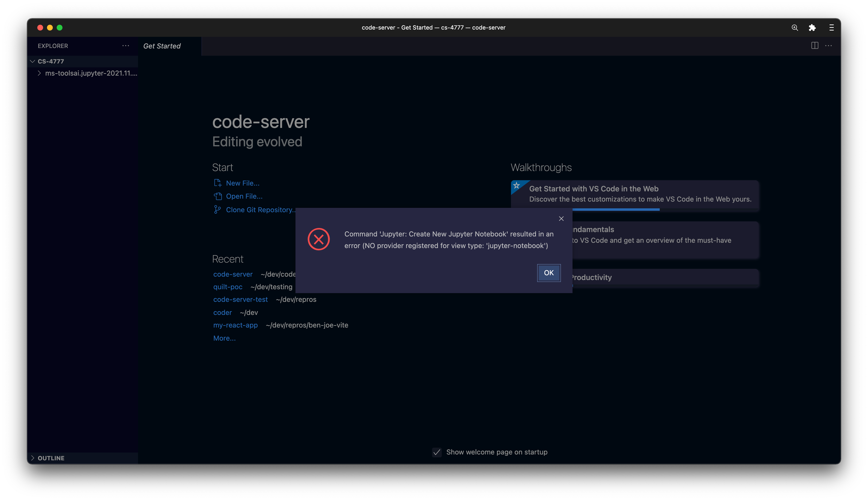The height and width of the screenshot is (500, 868).
Task: Click the Open File icon
Action: (218, 196)
